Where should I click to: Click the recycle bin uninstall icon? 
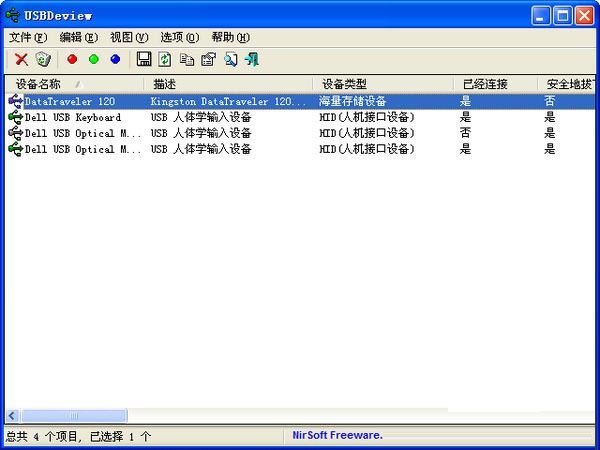point(43,59)
